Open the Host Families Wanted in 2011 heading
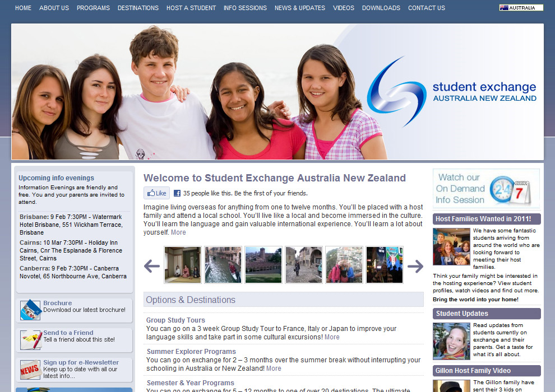 point(487,219)
